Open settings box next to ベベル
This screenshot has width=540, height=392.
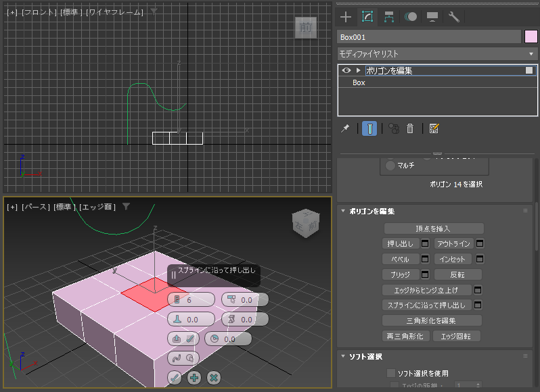tap(425, 259)
